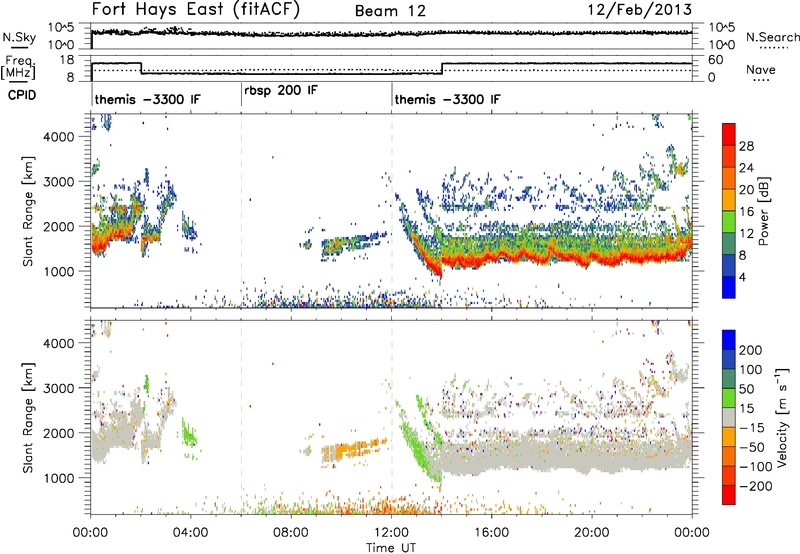Click the 'Nave' legend label
Image resolution: width=800 pixels, height=554 pixels.
point(760,69)
